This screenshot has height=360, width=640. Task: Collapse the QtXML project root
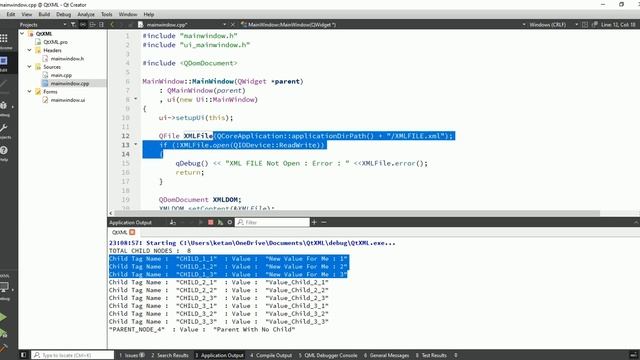tap(22, 33)
